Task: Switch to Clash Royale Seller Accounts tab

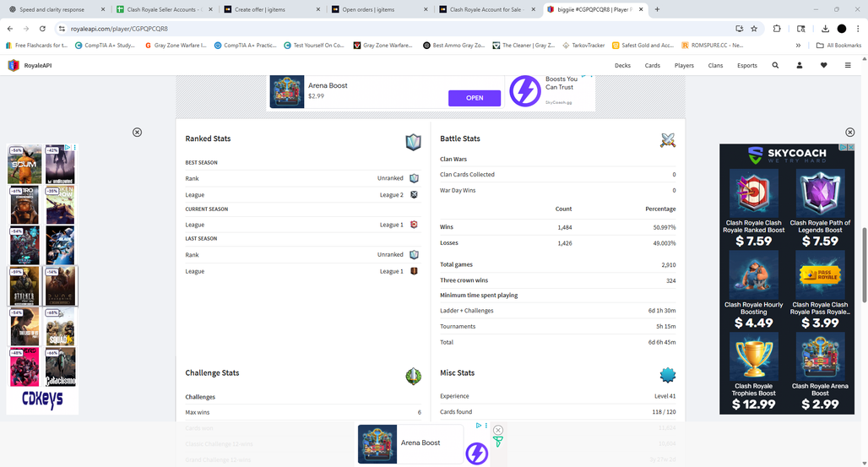Action: [x=165, y=9]
